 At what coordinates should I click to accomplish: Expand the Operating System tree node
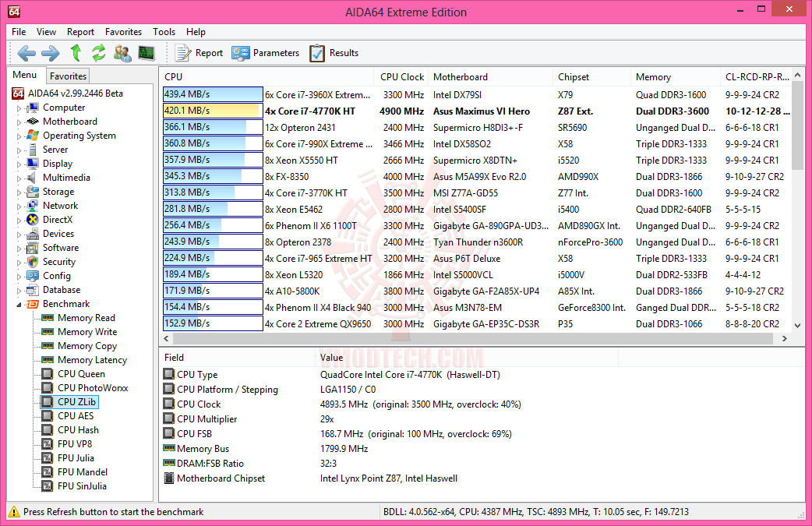tap(19, 136)
